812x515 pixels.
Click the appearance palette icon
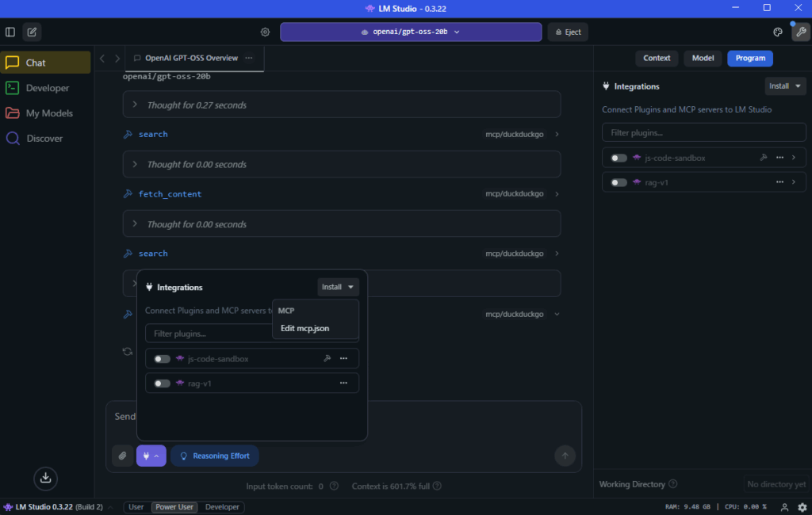tap(778, 32)
